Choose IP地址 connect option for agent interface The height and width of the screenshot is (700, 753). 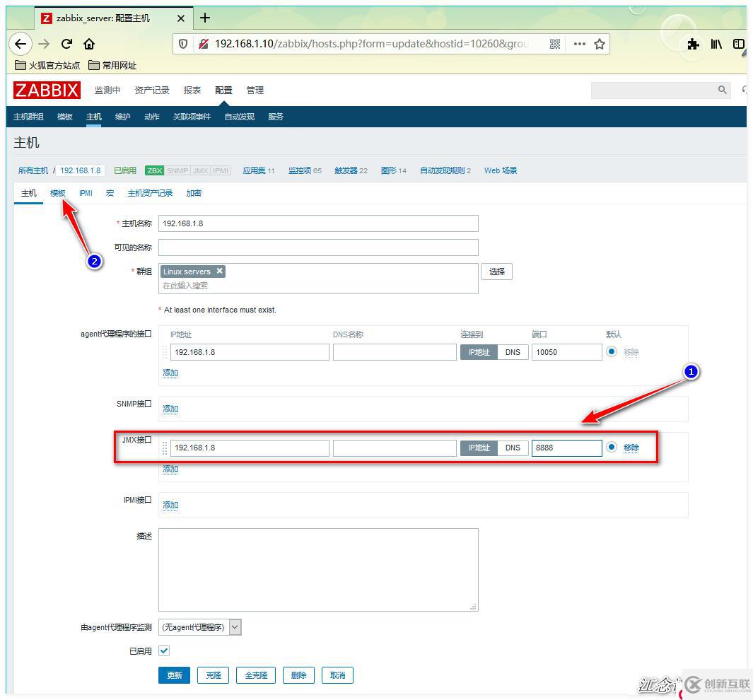coord(479,352)
